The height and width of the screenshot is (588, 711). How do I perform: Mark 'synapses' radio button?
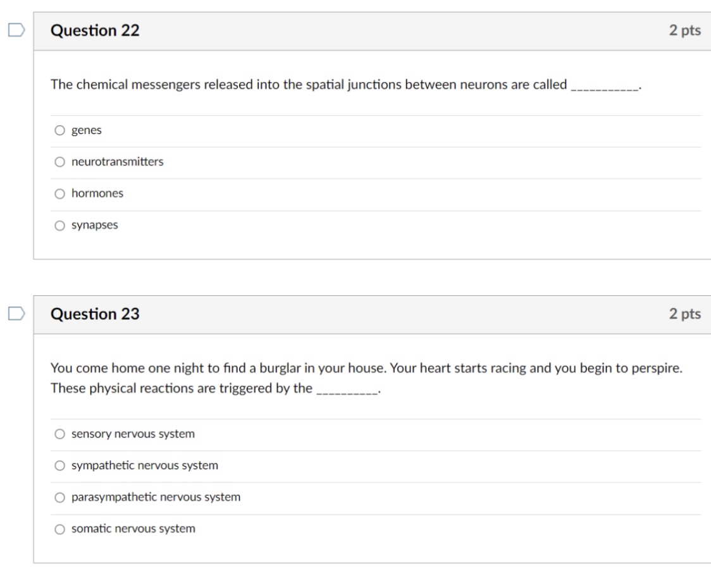59,225
